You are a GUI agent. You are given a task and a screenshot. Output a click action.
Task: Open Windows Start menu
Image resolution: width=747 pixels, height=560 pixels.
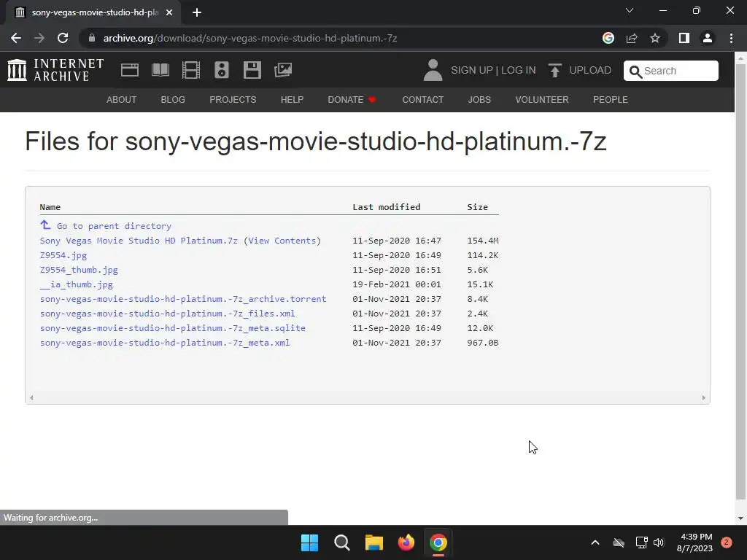click(309, 542)
